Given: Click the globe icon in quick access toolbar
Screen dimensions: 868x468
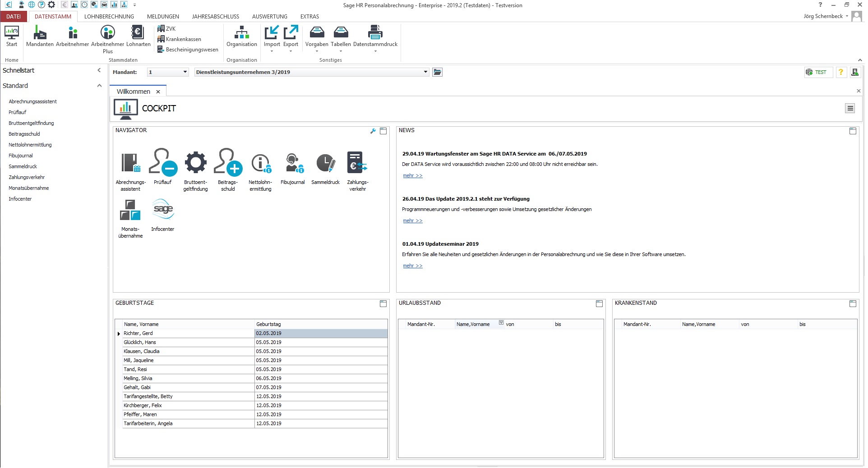Looking at the screenshot, I should (32, 5).
